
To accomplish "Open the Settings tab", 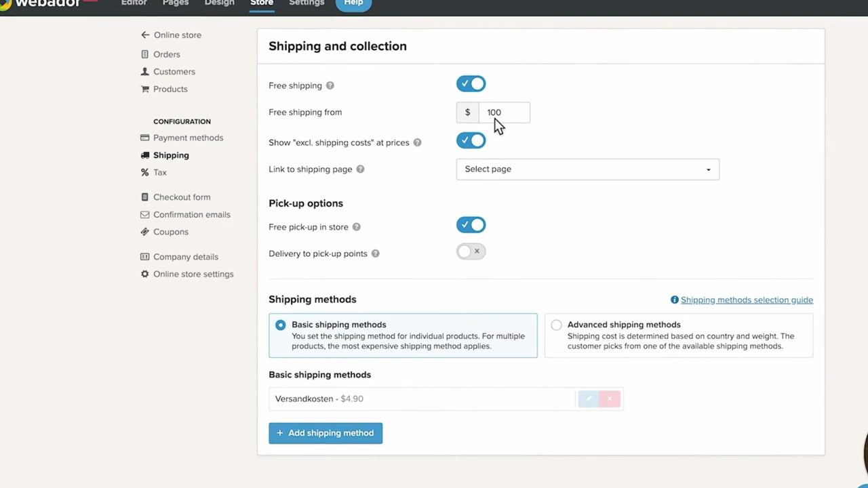I will (307, 3).
